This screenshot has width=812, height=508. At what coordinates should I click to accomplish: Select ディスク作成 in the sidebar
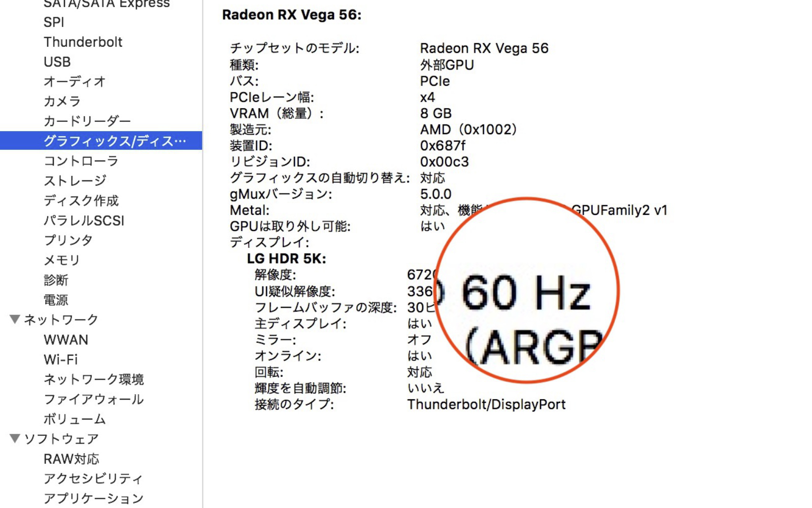click(x=81, y=201)
